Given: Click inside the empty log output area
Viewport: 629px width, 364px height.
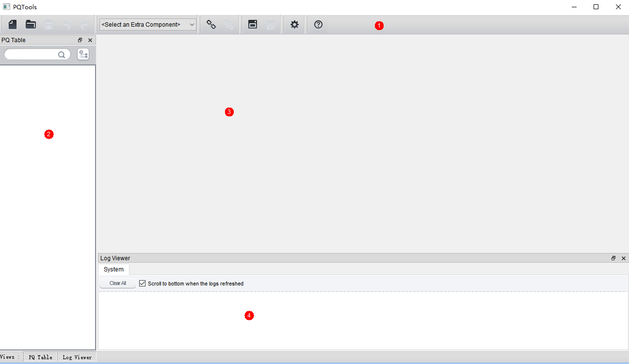Looking at the screenshot, I should click(x=363, y=320).
